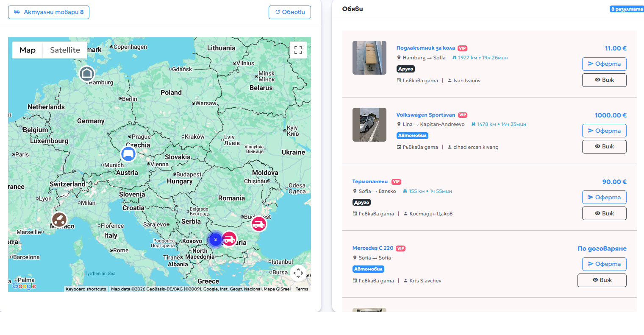This screenshot has height=335, width=644.
Task: Click the armrest listing thumbnail photo
Action: pyautogui.click(x=369, y=58)
